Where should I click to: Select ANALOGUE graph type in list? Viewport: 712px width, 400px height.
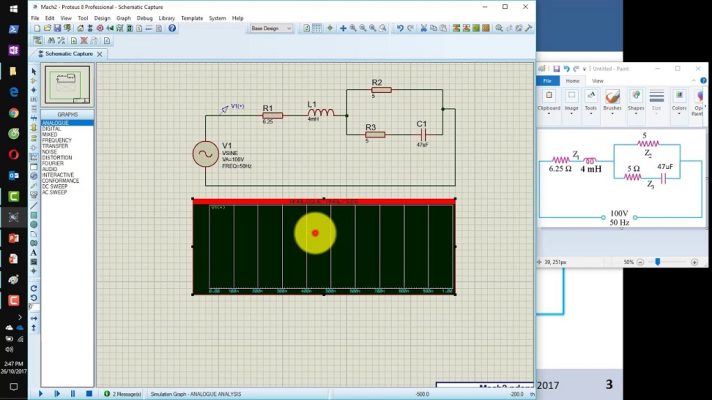[55, 123]
